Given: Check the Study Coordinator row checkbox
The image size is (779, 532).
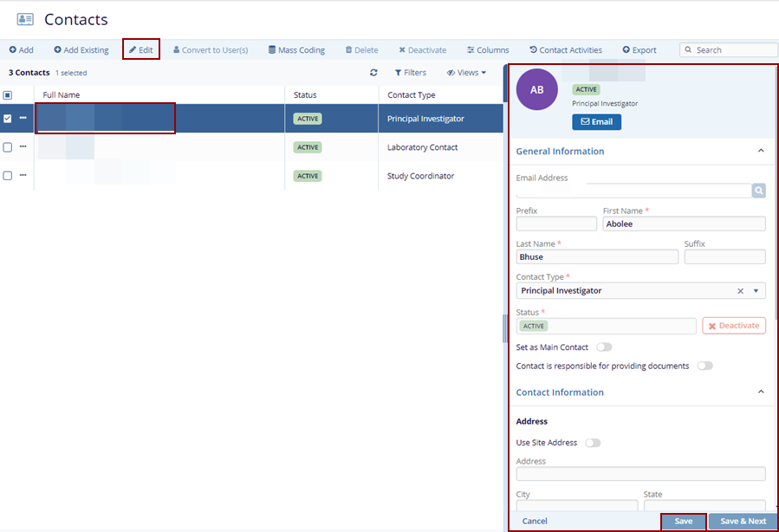Looking at the screenshot, I should click(8, 176).
